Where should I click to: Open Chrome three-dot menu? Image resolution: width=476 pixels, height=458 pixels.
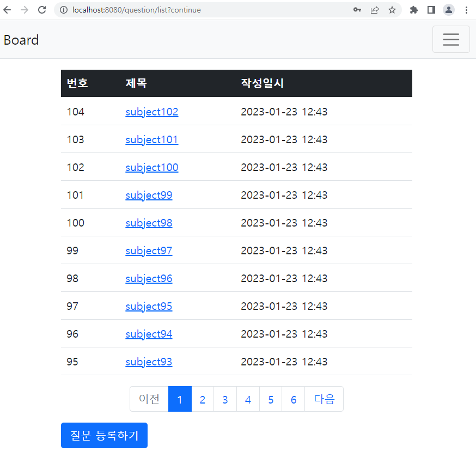tap(466, 10)
